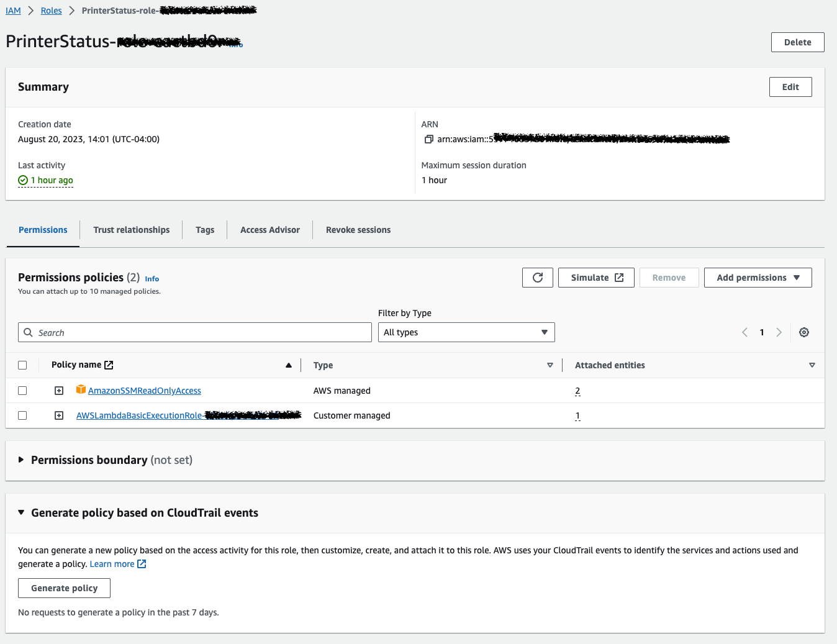Copy the role ARN with the copy icon
This screenshot has height=644, width=837.
(x=428, y=139)
